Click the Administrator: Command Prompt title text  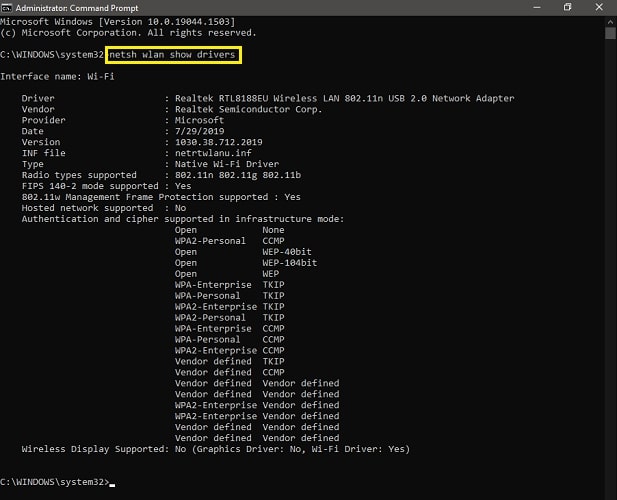77,8
